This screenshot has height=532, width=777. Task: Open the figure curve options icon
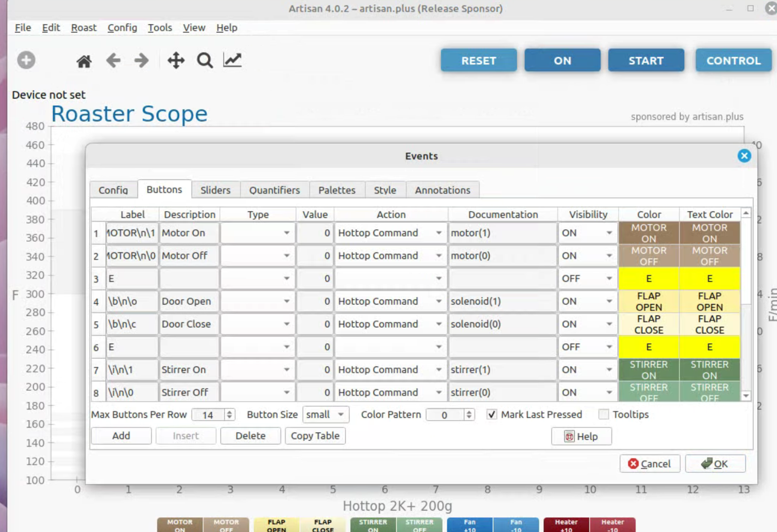click(x=233, y=60)
